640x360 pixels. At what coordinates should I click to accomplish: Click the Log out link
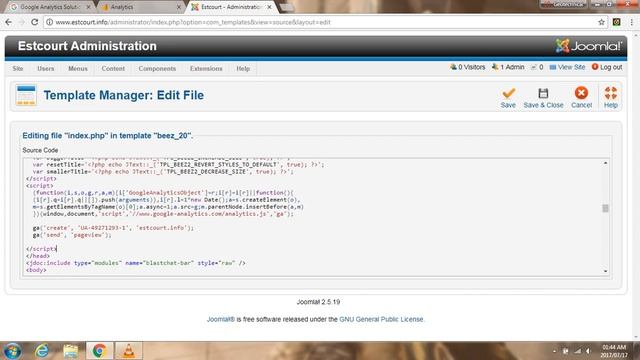611,67
